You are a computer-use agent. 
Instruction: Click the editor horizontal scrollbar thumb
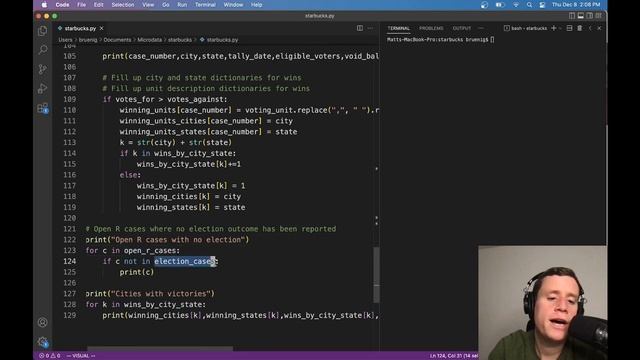pos(160,349)
